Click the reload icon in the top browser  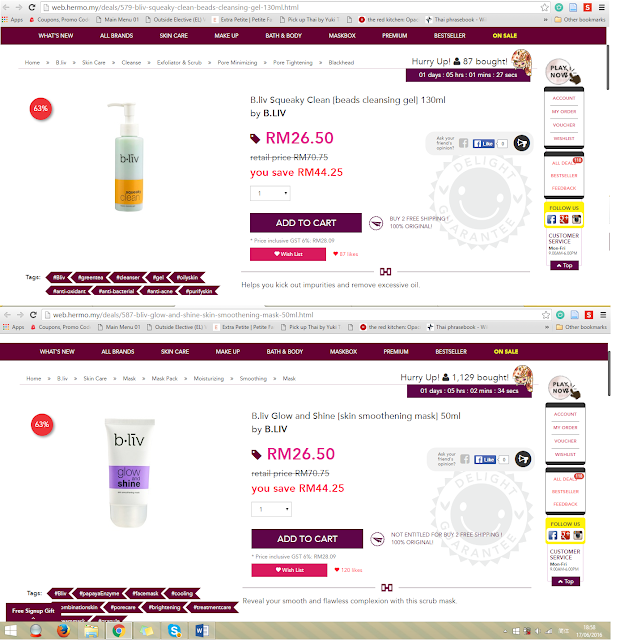point(32,7)
